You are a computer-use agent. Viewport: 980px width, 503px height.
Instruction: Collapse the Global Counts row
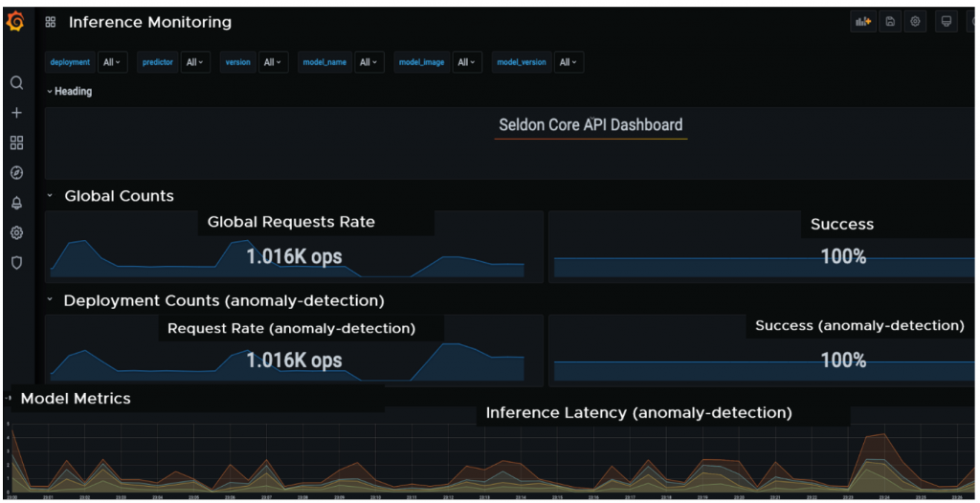(111, 196)
